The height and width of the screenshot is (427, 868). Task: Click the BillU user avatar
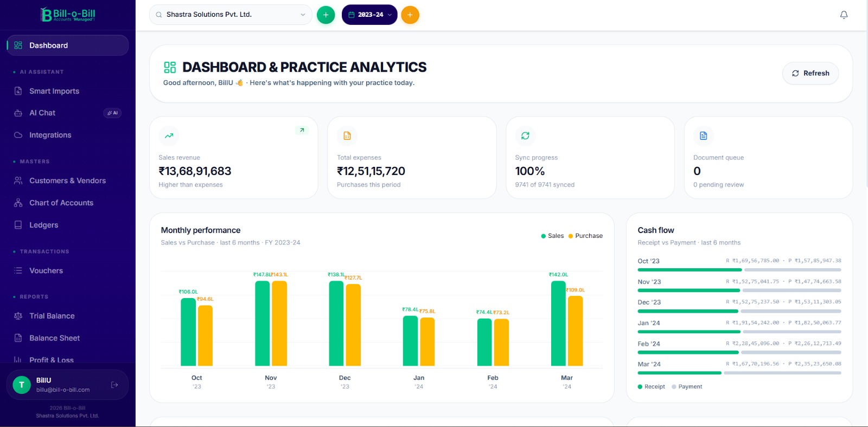(x=22, y=385)
